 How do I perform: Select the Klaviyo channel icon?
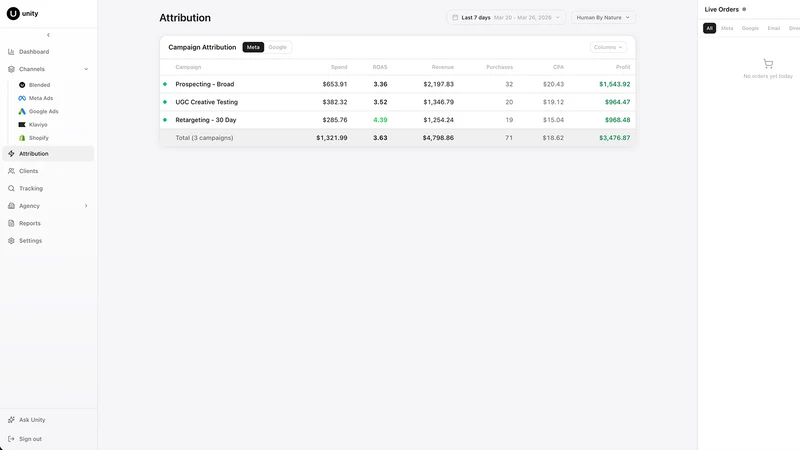point(22,124)
